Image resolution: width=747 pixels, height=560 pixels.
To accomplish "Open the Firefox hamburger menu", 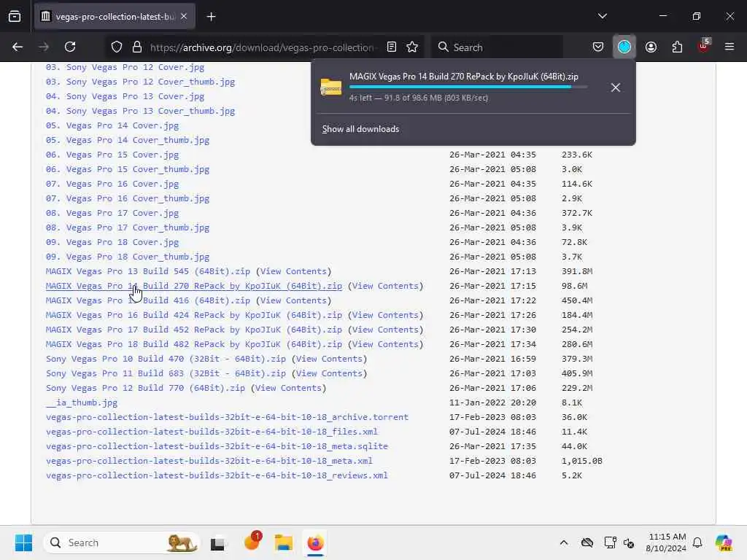I will (x=729, y=47).
